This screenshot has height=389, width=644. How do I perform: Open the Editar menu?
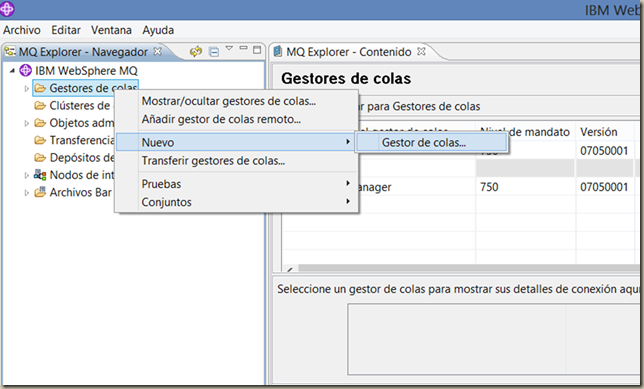(x=66, y=30)
